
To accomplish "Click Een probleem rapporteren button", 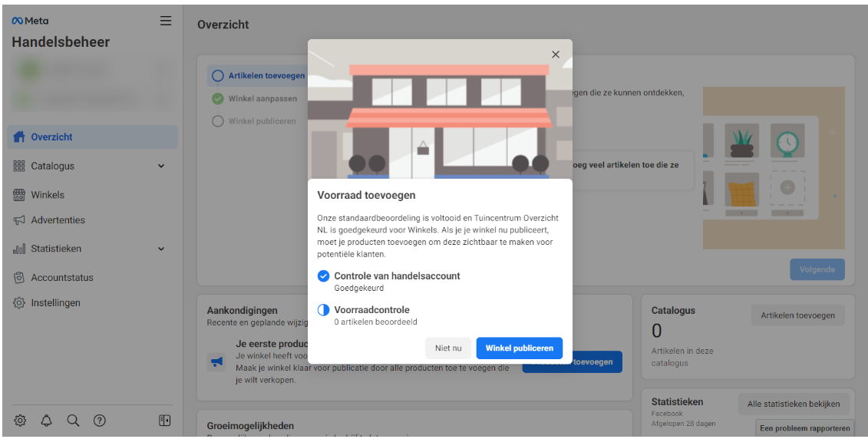I will point(804,428).
